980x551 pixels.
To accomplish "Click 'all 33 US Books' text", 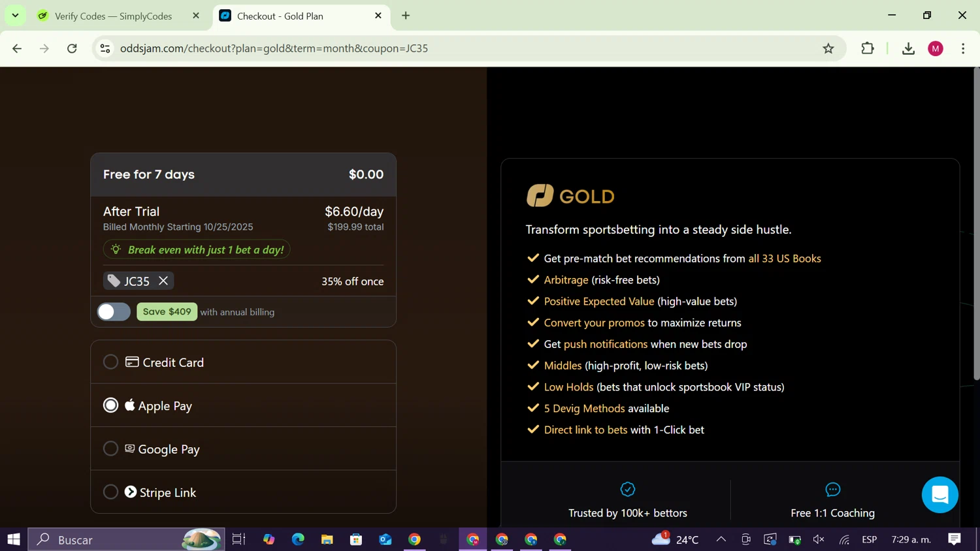I will point(785,259).
